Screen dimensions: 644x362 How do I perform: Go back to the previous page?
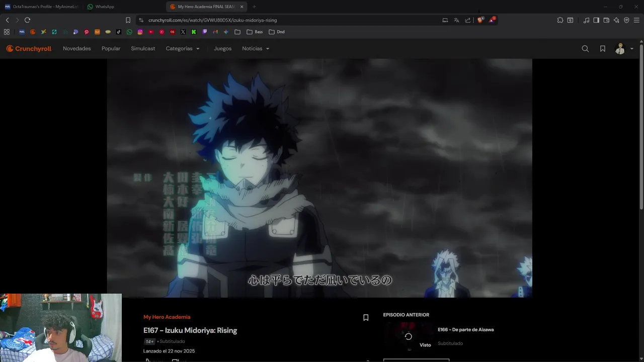pos(7,20)
